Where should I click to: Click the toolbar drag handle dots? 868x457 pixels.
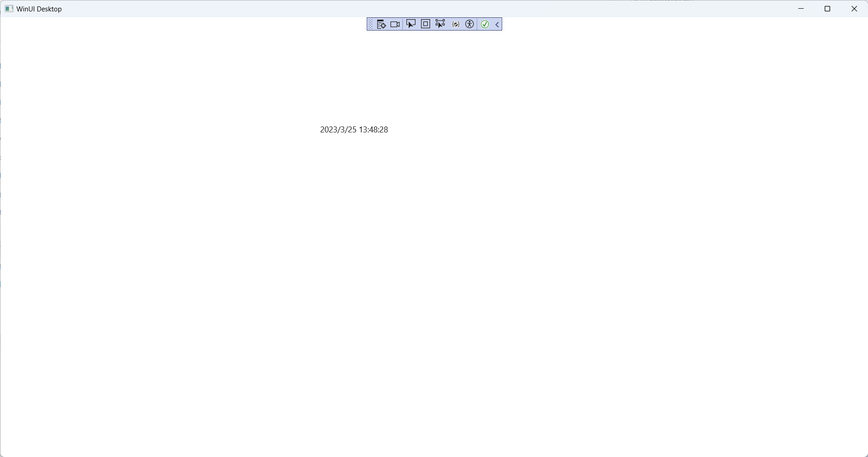point(370,24)
